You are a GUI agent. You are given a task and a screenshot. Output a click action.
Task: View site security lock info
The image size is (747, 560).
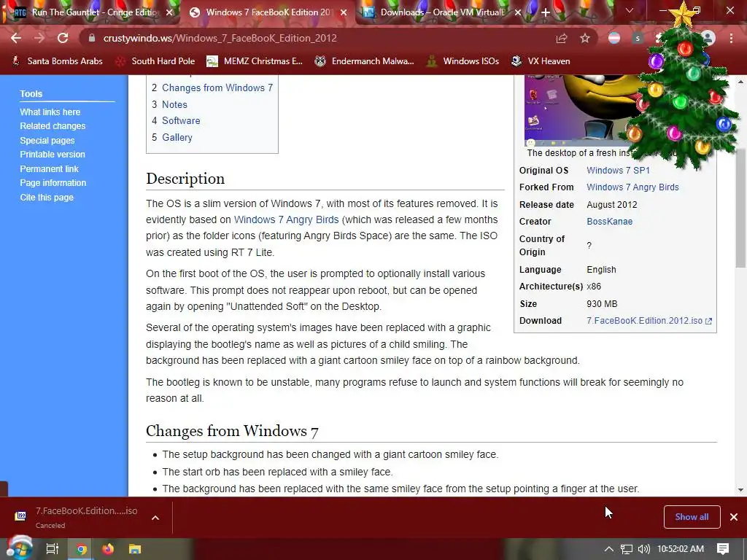92,38
